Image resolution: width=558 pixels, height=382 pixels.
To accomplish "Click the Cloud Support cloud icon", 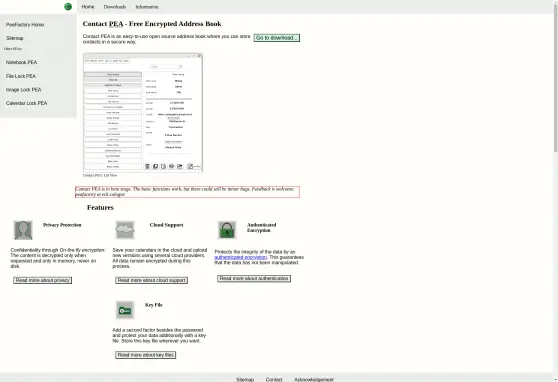I will point(125,230).
